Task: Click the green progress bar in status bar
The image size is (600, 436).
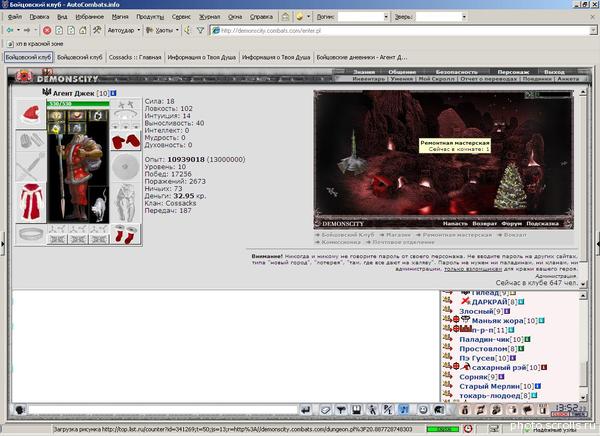Action: coord(442,429)
